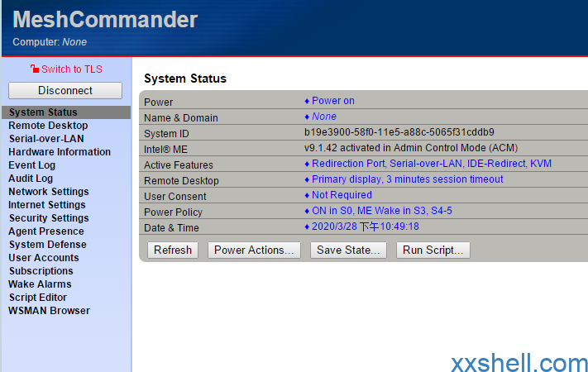The height and width of the screenshot is (372, 588).
Task: Go to Security Settings
Action: coord(49,218)
